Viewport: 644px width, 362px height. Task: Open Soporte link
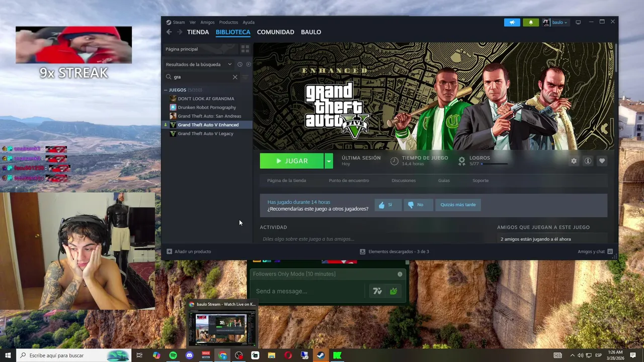tap(480, 180)
